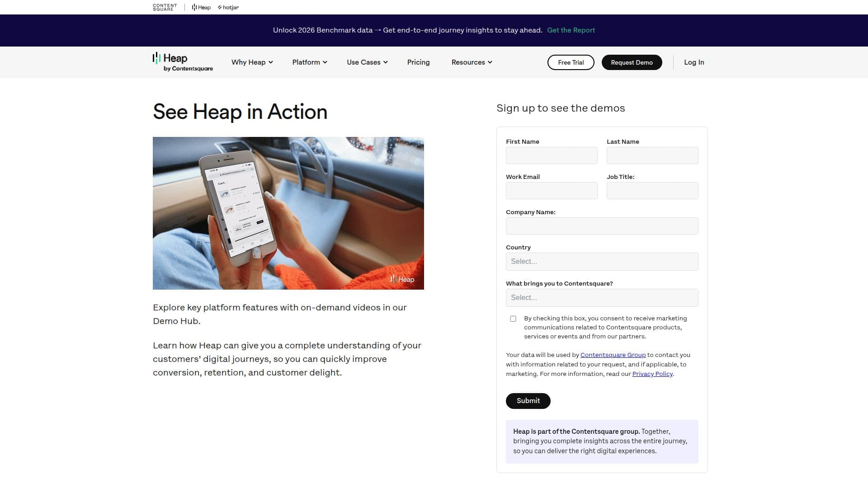Start a Free Trial

[571, 62]
